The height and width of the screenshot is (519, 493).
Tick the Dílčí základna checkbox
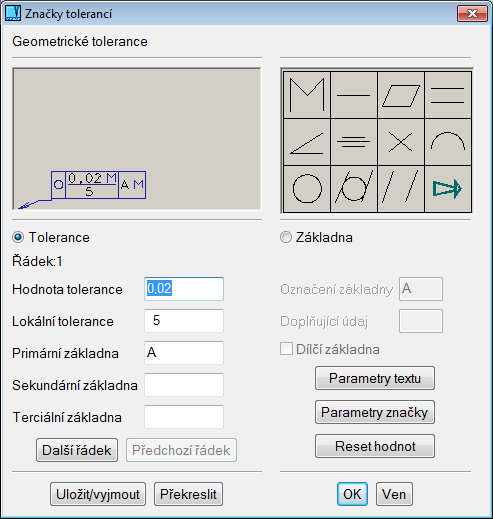286,349
